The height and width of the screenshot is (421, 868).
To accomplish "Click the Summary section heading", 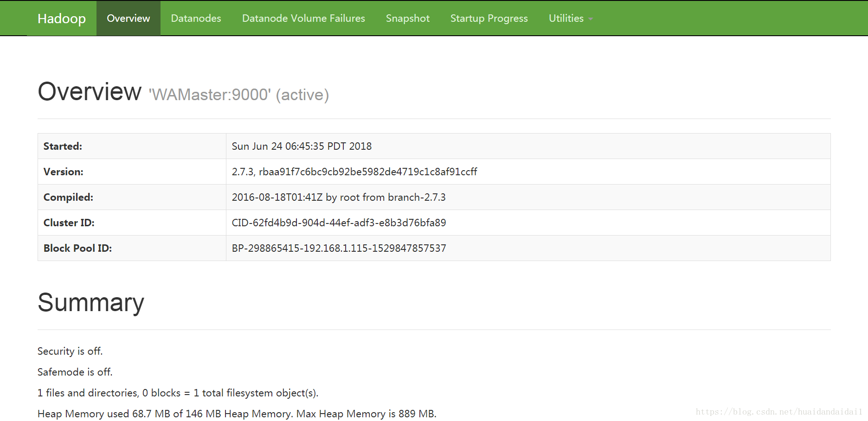I will pyautogui.click(x=91, y=303).
